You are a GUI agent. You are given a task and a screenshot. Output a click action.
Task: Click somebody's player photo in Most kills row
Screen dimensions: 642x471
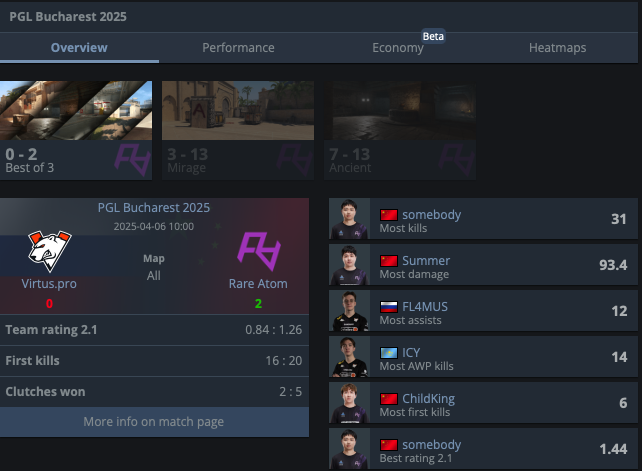[349, 219]
